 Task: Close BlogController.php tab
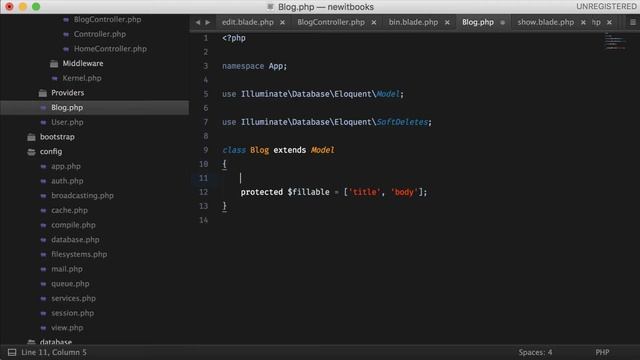point(374,22)
